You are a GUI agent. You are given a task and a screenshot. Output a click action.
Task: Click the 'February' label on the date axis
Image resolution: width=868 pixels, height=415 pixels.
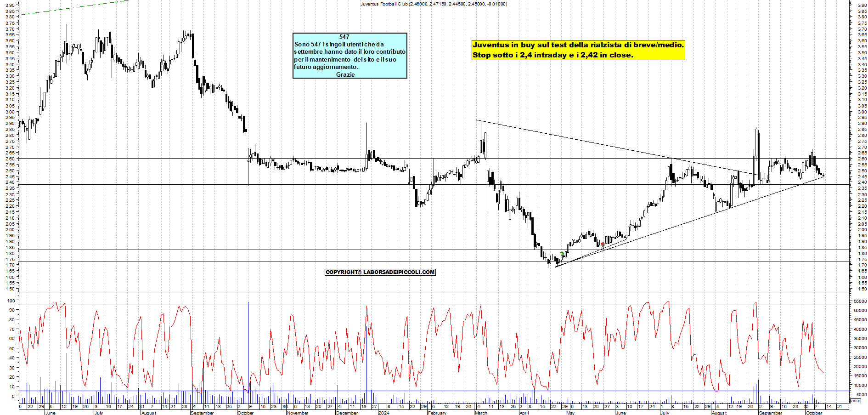437,413
